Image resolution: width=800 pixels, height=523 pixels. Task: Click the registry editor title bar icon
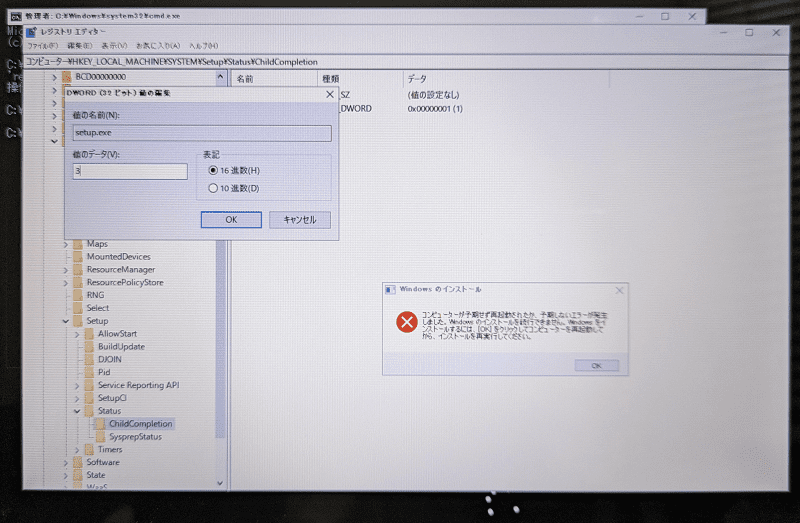click(32, 32)
